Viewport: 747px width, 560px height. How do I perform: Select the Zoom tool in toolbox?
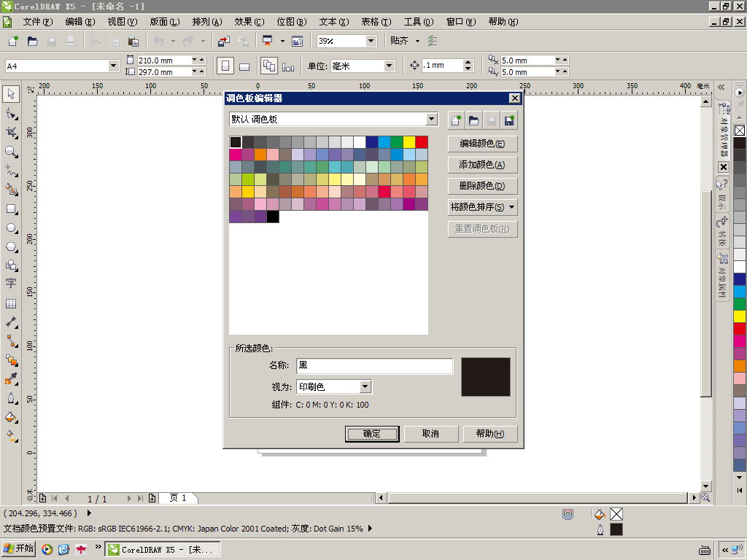click(x=11, y=152)
